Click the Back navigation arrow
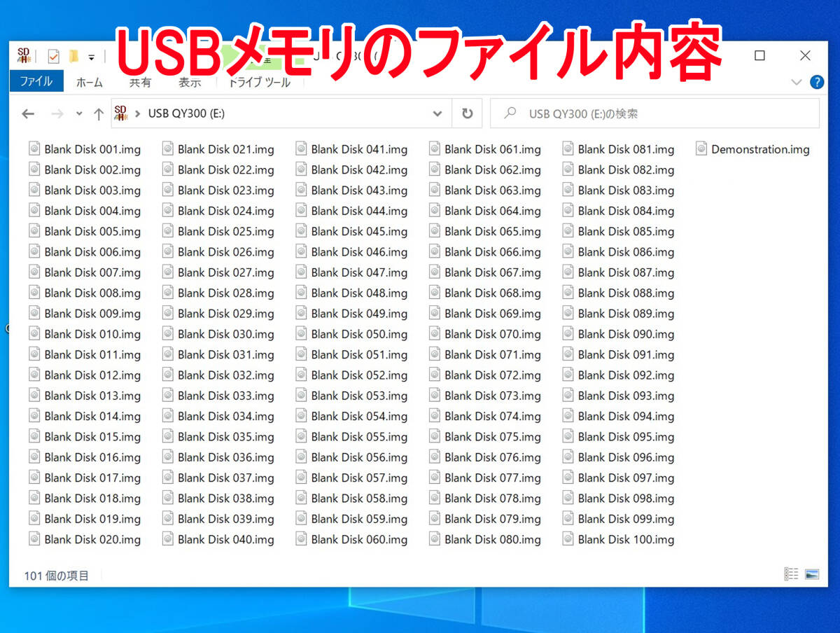Image resolution: width=840 pixels, height=633 pixels. point(28,113)
